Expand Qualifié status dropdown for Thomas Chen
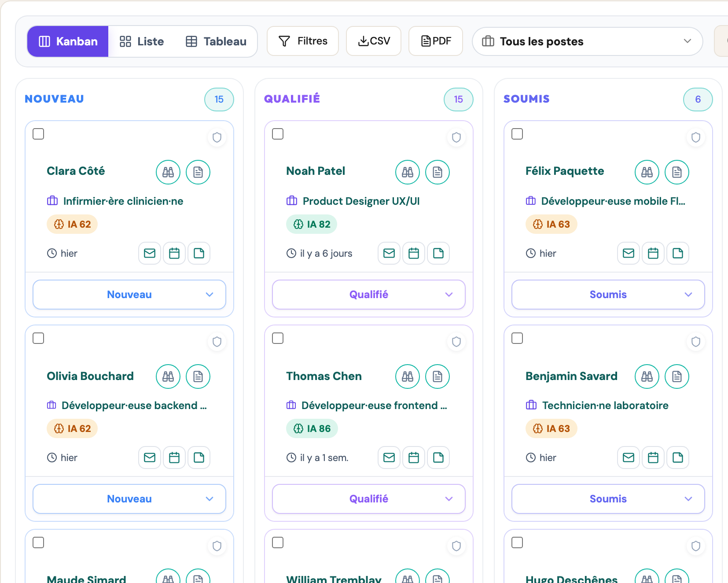Screen dimensions: 728x583 [x=369, y=499]
